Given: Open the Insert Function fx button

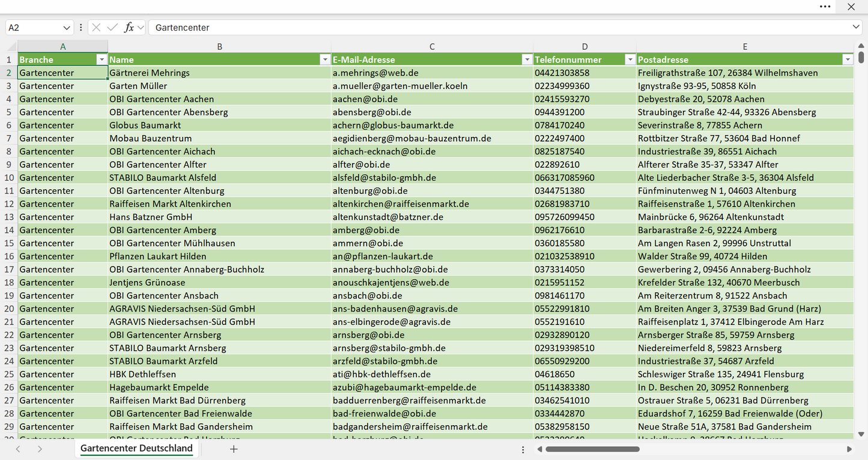Looking at the screenshot, I should click(x=129, y=28).
